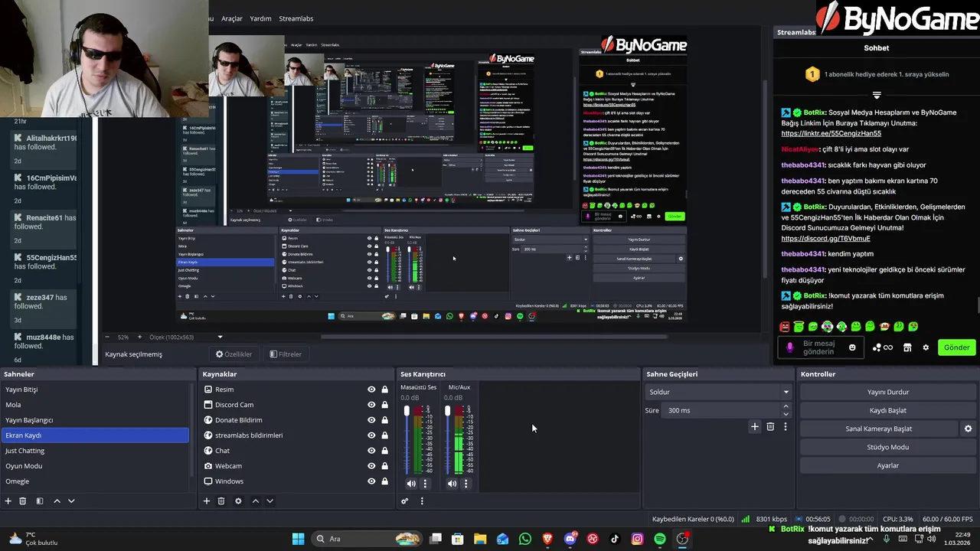
Task: Open Ayarlar settings button
Action: [887, 465]
